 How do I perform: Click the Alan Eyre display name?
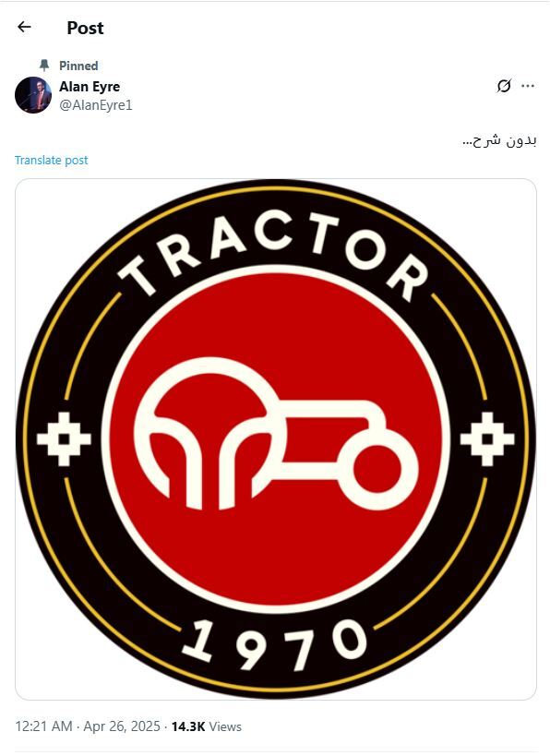(90, 87)
